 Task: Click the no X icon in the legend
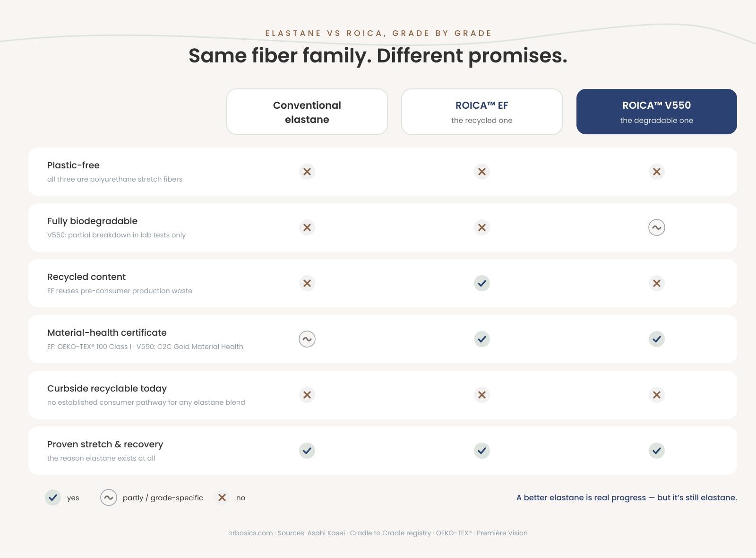[x=222, y=497]
